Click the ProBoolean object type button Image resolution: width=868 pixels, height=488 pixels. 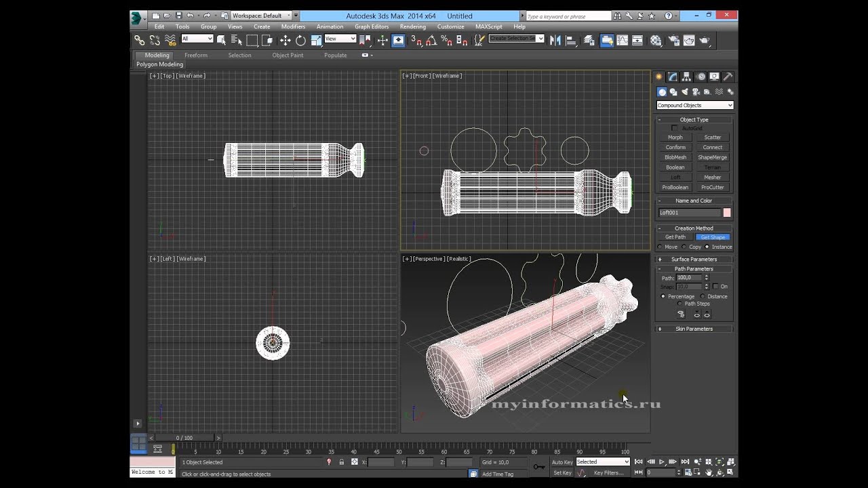point(675,187)
